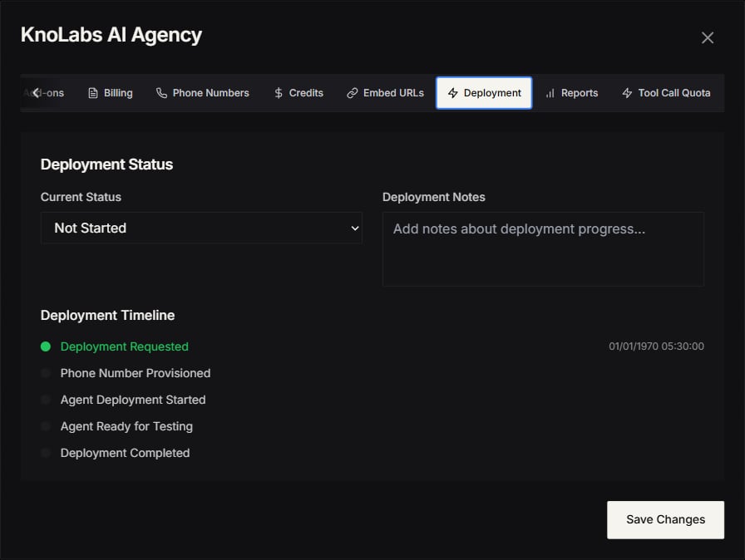Viewport: 745px width, 560px height.
Task: Click the Agent Deployment Started timeline entry
Action: pyautogui.click(x=133, y=400)
